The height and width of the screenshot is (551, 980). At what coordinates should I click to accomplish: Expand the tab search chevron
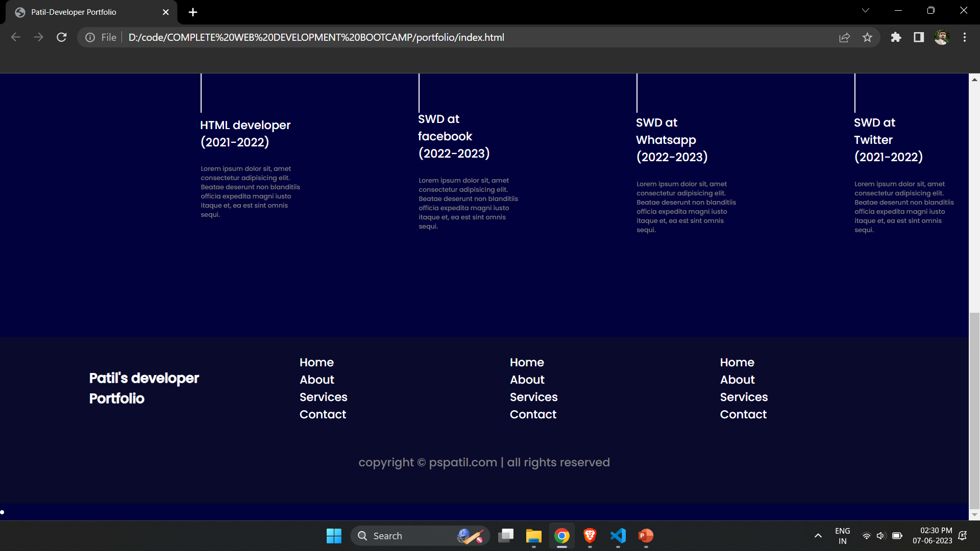865,11
